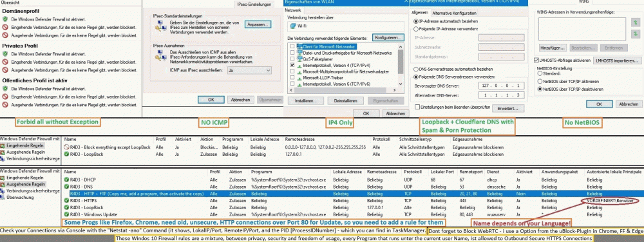Uncheck Internetprotokoll Version 4 (TCP/IPv4) checkbox
644x242 pixels.
(x=292, y=65)
